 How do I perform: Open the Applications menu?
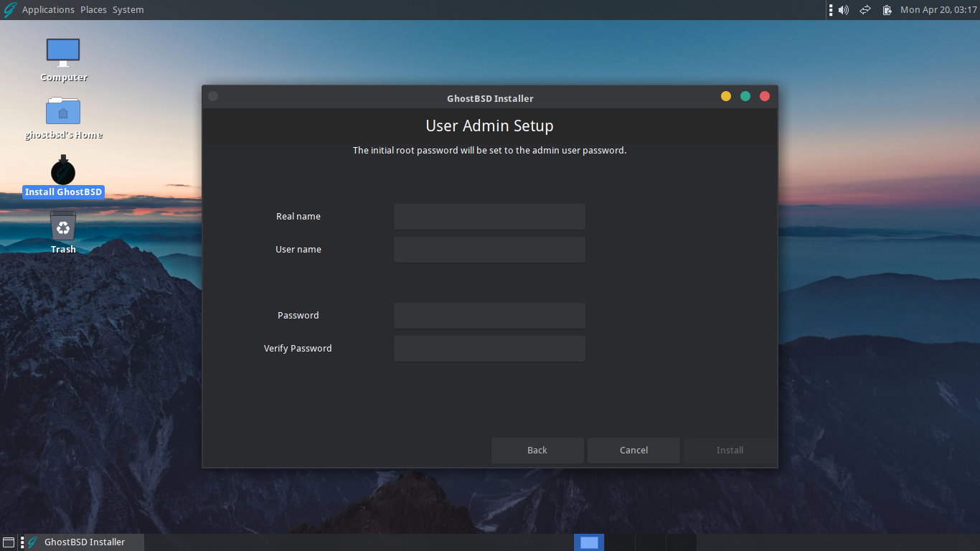tap(48, 10)
